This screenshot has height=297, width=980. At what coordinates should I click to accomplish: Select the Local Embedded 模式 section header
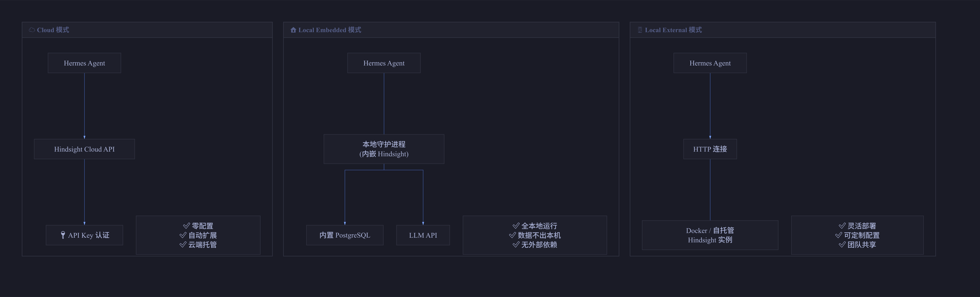[x=451, y=30]
